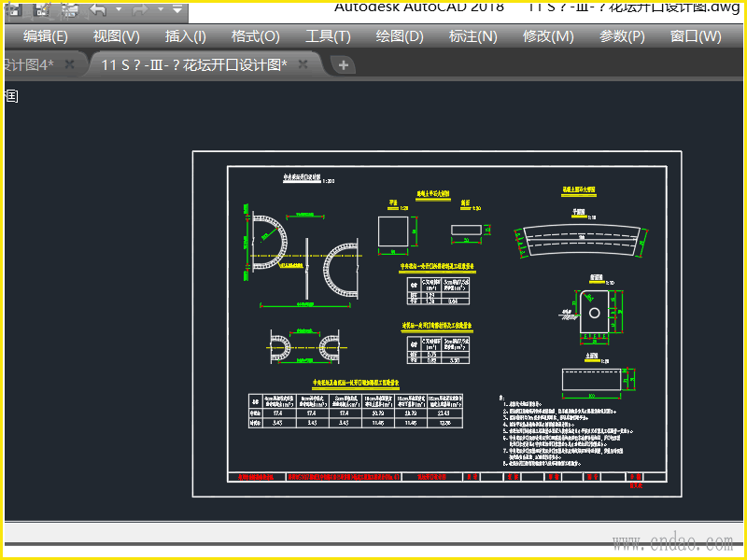The width and height of the screenshot is (747, 560).
Task: Select the 花坛开口设计图 file tab
Action: tap(194, 64)
